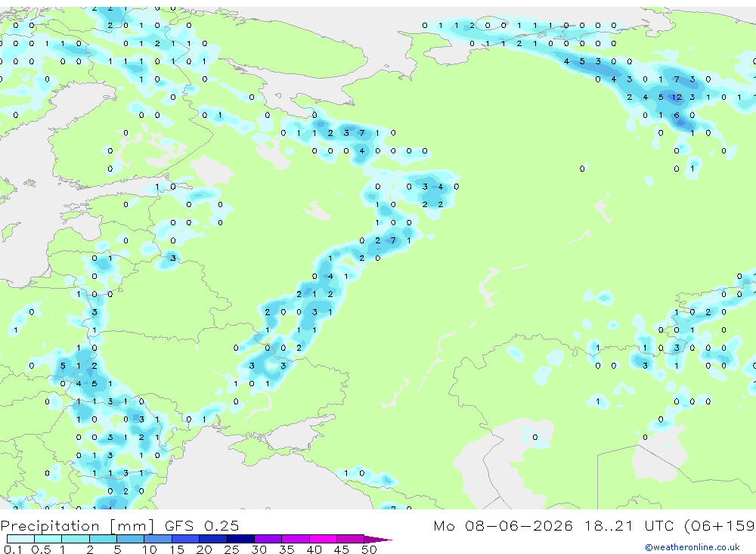Click the legend arrow tip above 50 mm
Screen dimensions: 756x554
click(x=377, y=540)
